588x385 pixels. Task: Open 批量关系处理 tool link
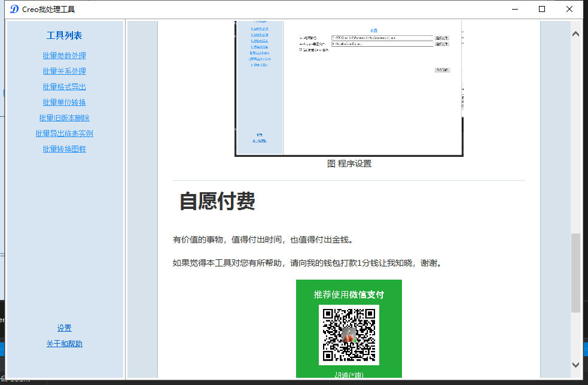[x=64, y=71]
